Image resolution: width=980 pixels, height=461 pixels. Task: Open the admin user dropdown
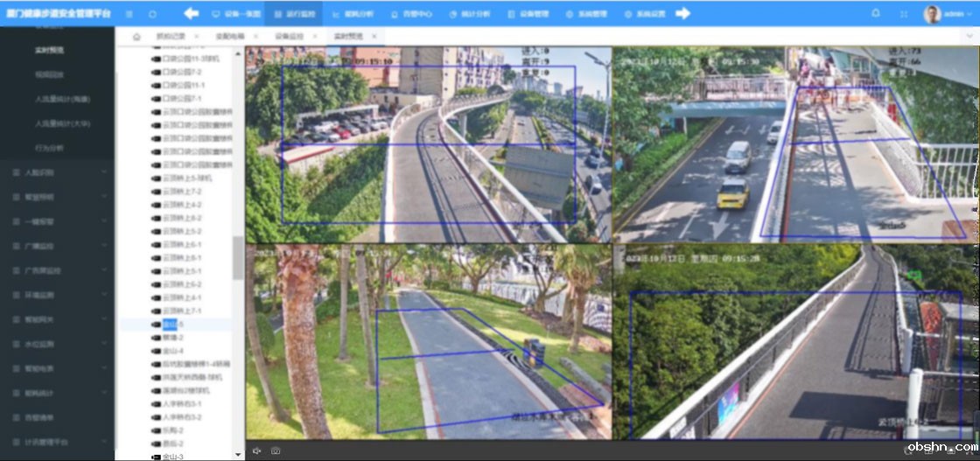[949, 14]
